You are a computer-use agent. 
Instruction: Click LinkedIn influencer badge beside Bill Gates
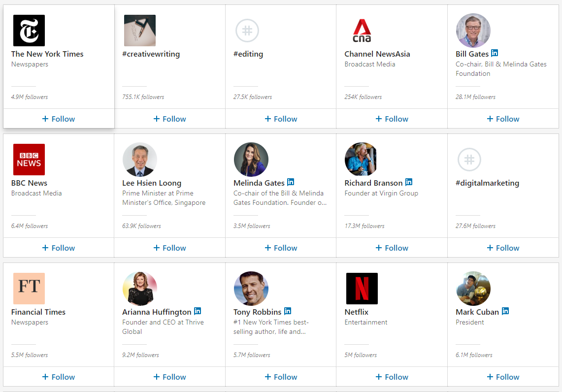(495, 53)
